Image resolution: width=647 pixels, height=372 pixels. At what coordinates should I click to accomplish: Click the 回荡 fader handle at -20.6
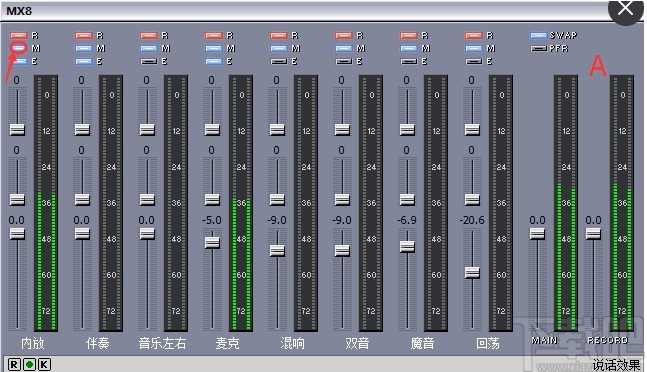coord(472,273)
